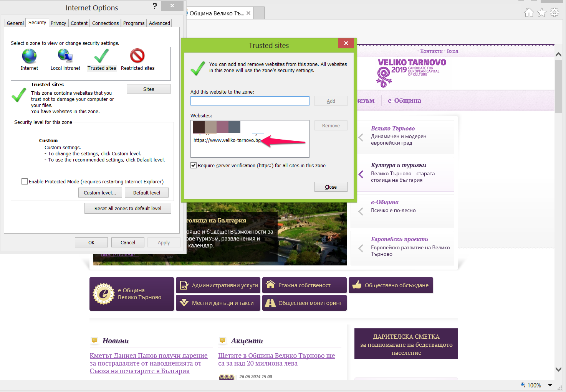
Task: Click Cancel in Internet Options
Action: click(128, 242)
